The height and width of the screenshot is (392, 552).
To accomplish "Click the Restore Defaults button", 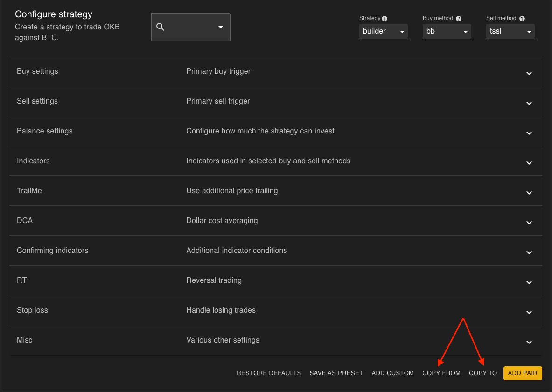I will tap(269, 373).
